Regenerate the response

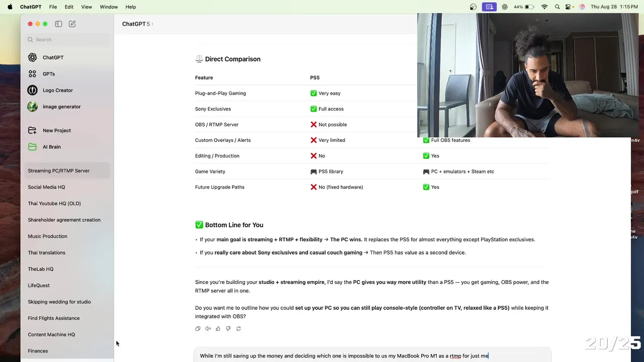tap(238, 328)
